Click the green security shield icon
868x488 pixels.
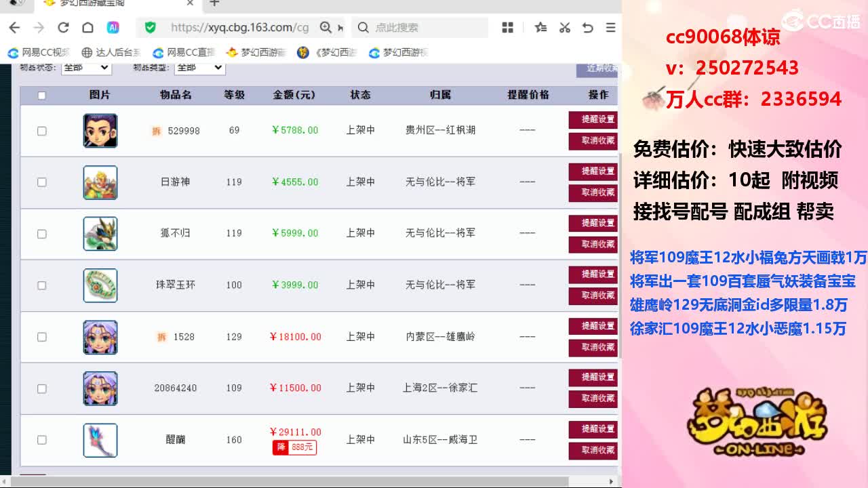pyautogui.click(x=151, y=28)
